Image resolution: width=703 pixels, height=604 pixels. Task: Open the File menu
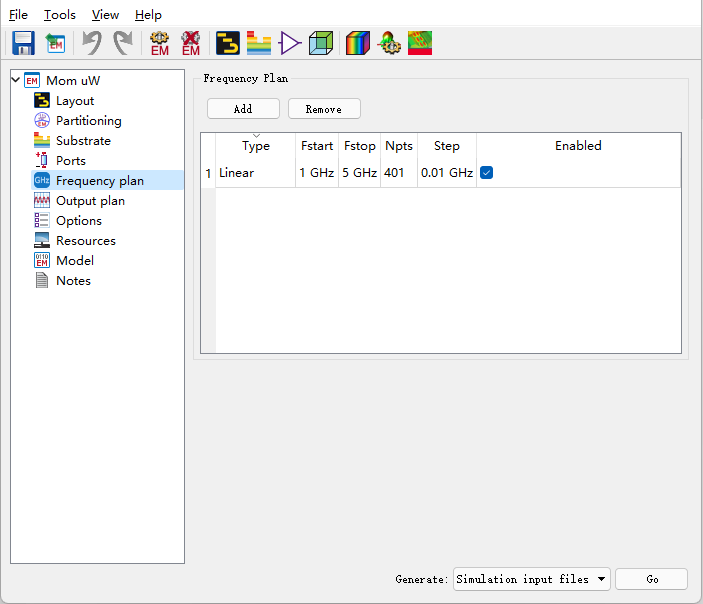pyautogui.click(x=18, y=15)
